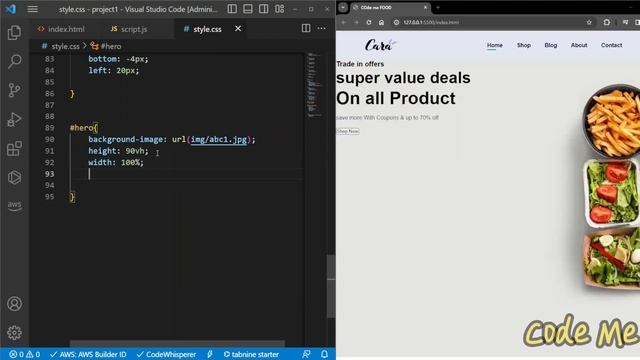640x360 pixels.
Task: Click the style.css breadcrumb
Action: (65, 46)
